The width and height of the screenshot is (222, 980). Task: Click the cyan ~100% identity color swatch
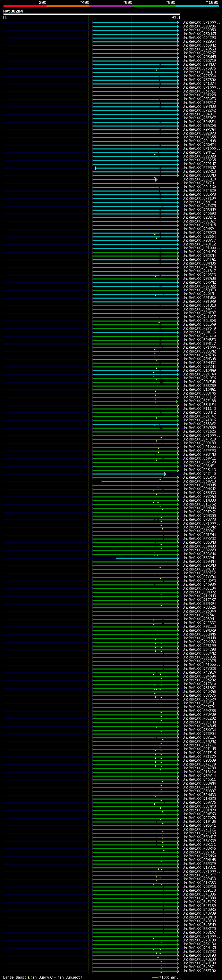(197, 6)
